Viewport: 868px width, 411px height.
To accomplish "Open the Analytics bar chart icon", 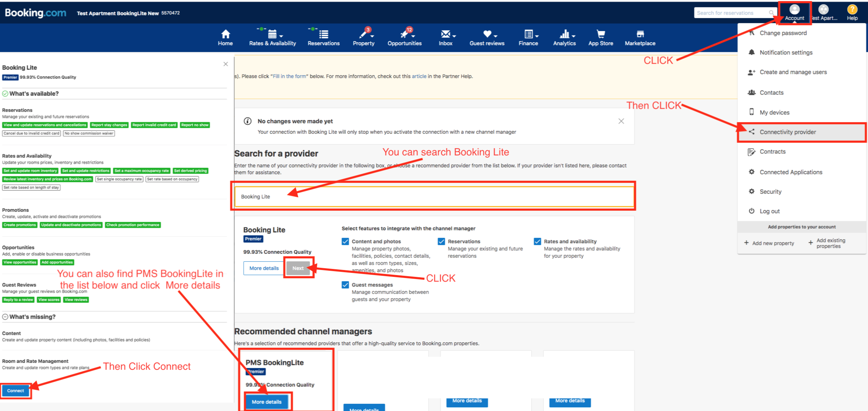I will 564,34.
